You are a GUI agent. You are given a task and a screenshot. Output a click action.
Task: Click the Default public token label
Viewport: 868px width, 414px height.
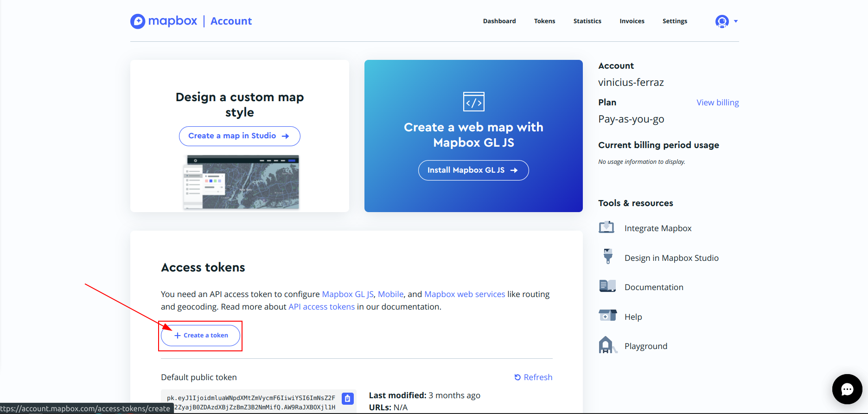199,377
